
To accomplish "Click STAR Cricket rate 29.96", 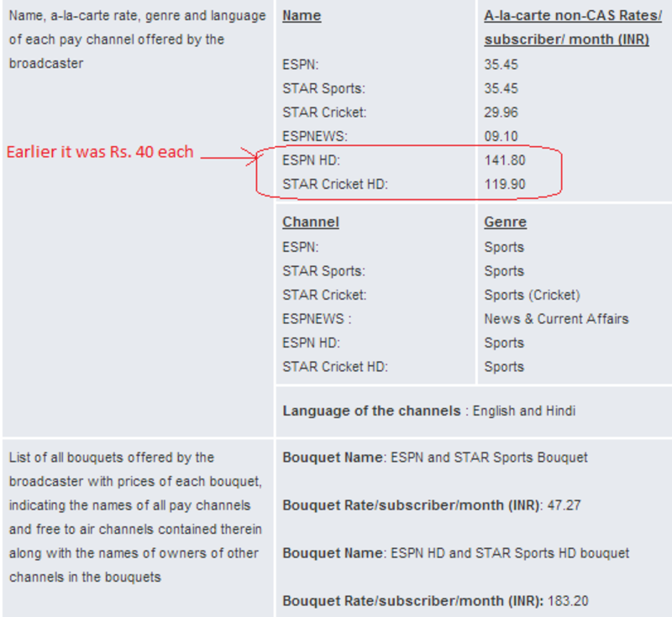I will tap(501, 112).
